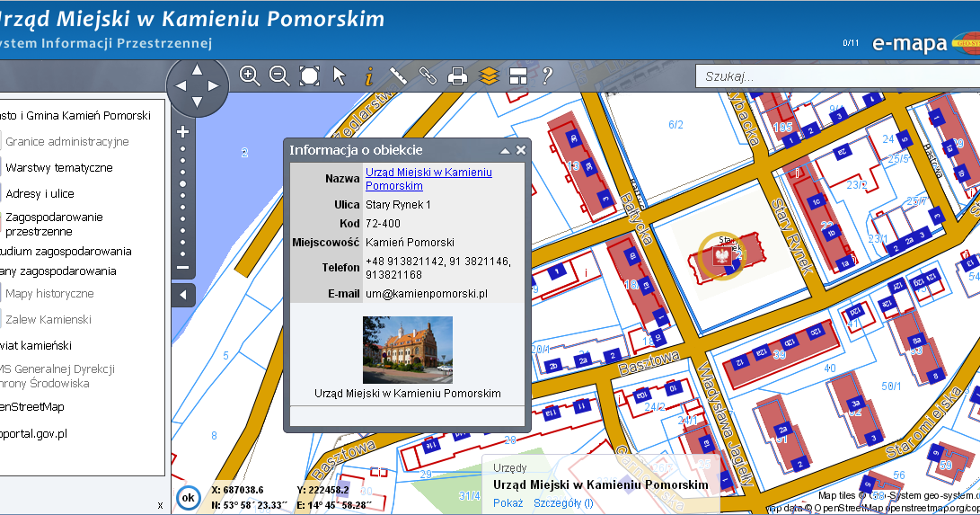Screen dimensions: 980x515
Task: Pan map left with navigation arrow
Action: pyautogui.click(x=181, y=85)
